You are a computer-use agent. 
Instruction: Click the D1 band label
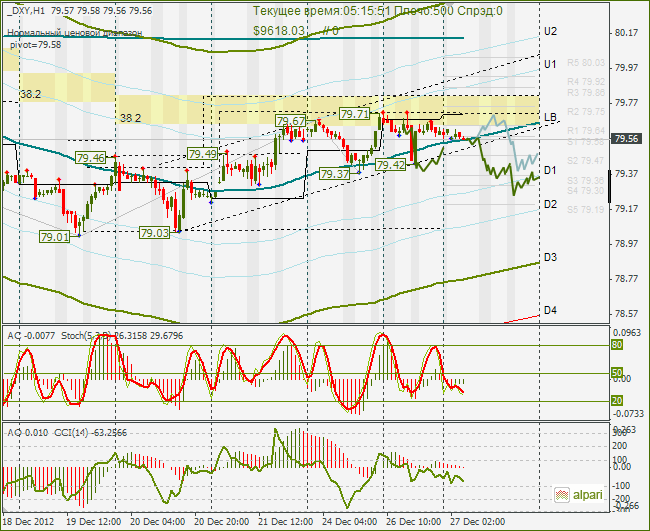point(550,170)
